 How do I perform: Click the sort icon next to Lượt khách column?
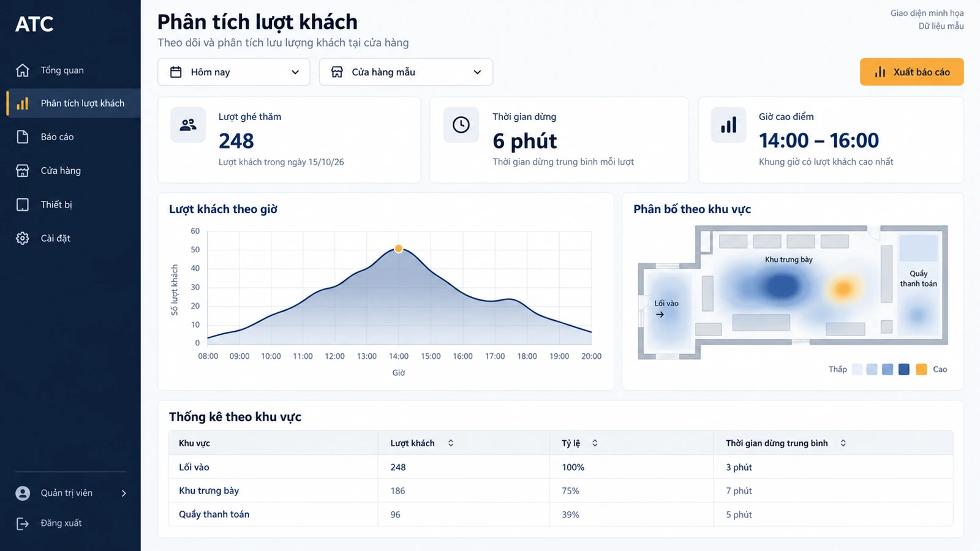click(x=451, y=443)
